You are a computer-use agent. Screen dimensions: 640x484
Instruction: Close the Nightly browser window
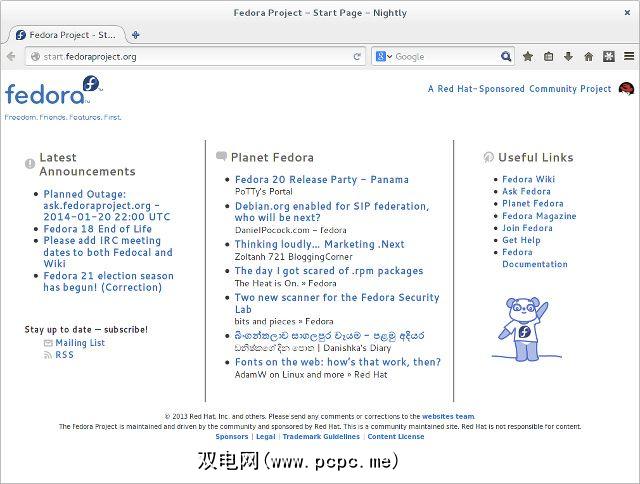[x=627, y=13]
